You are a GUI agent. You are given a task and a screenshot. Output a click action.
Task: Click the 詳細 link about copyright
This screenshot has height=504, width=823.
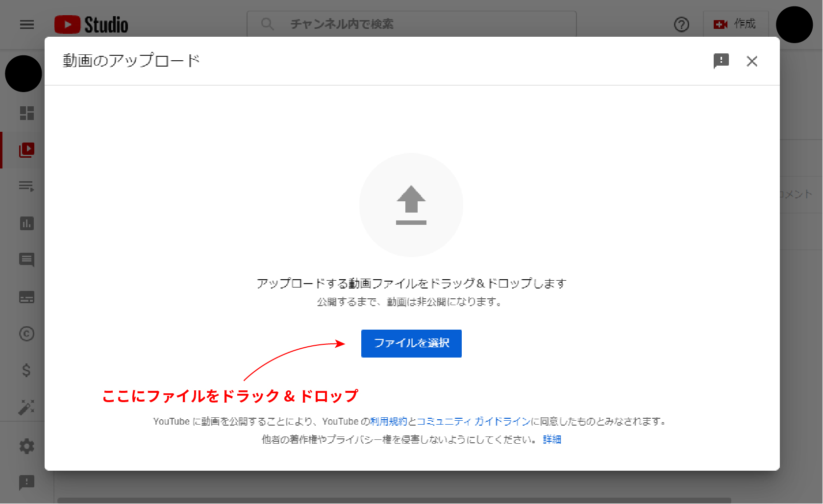pyautogui.click(x=551, y=439)
